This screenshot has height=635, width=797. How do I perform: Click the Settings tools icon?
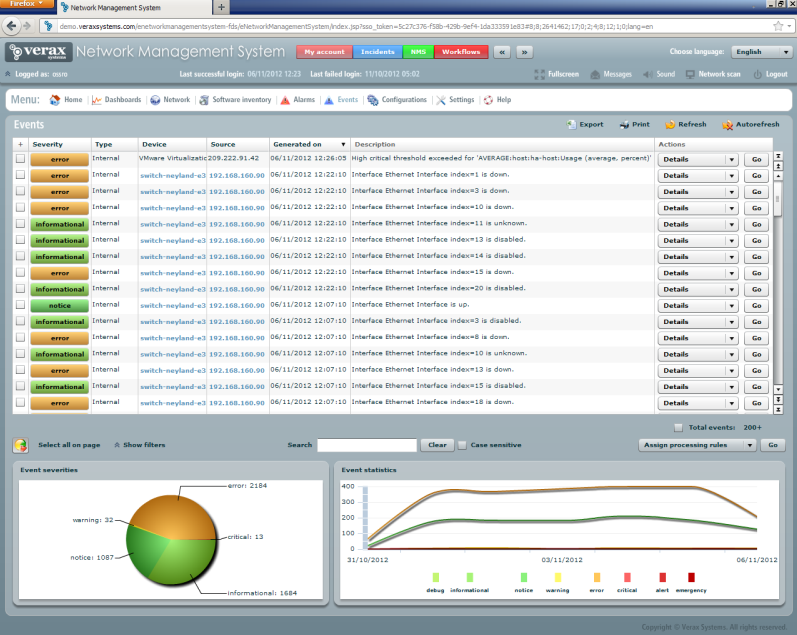pyautogui.click(x=441, y=100)
